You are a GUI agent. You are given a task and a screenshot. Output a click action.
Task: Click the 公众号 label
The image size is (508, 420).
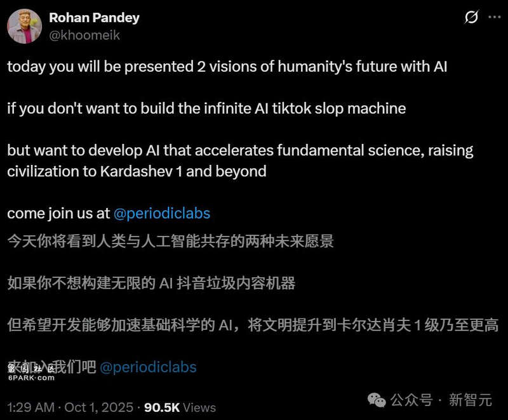[x=411, y=400]
